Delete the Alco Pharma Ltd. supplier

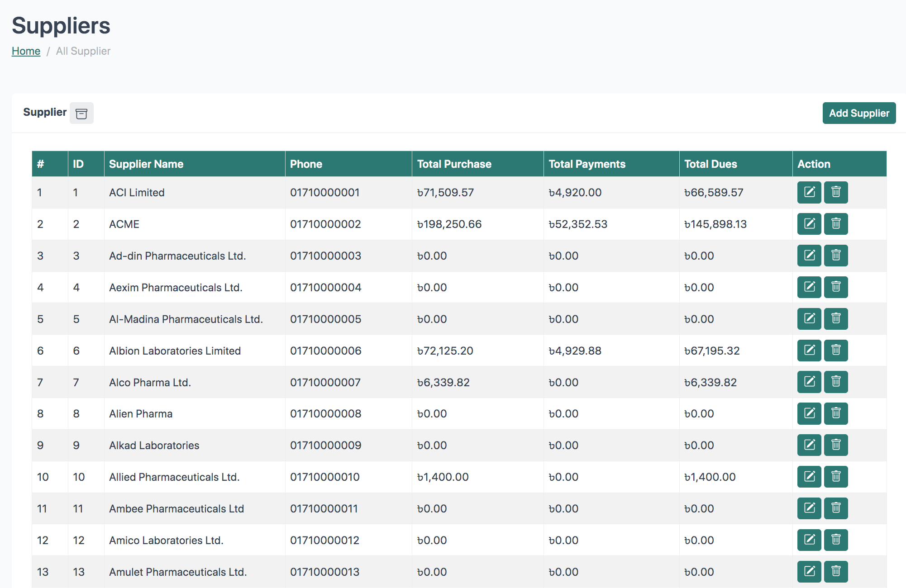coord(836,382)
